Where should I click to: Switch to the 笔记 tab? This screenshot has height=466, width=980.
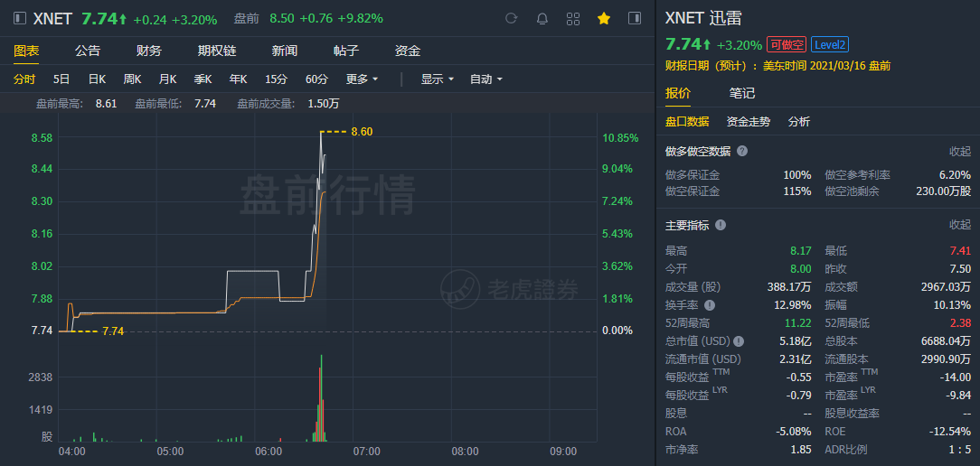point(742,93)
